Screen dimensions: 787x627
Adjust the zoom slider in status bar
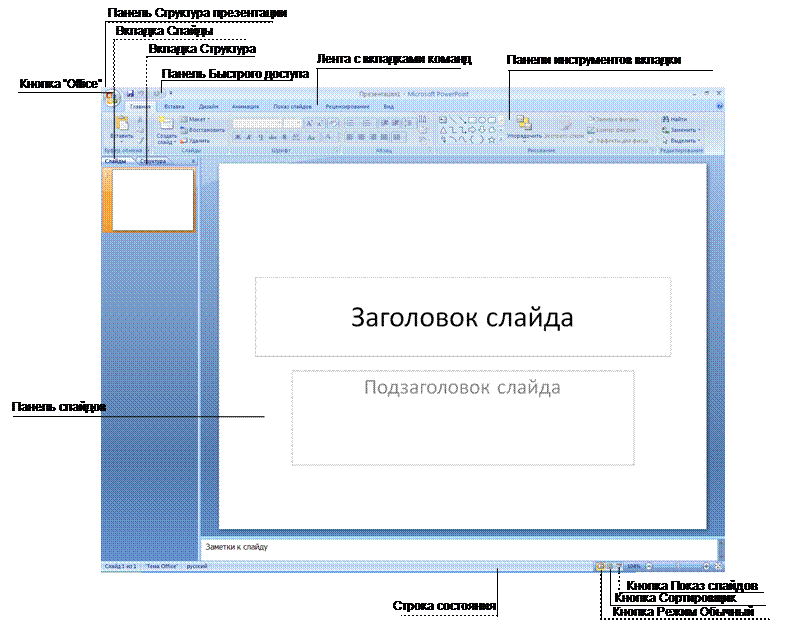pos(680,566)
